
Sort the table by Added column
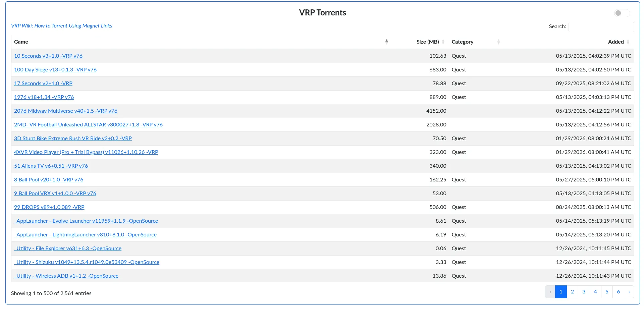[x=568, y=42]
